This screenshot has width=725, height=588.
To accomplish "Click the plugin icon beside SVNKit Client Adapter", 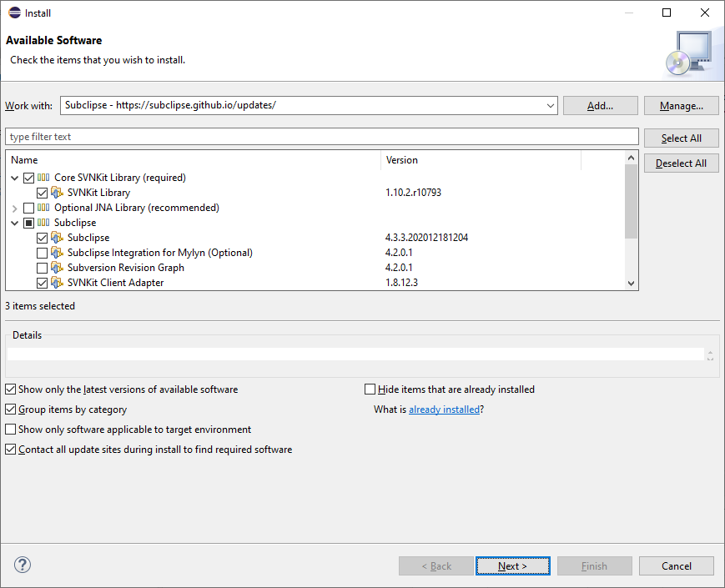I will 57,283.
